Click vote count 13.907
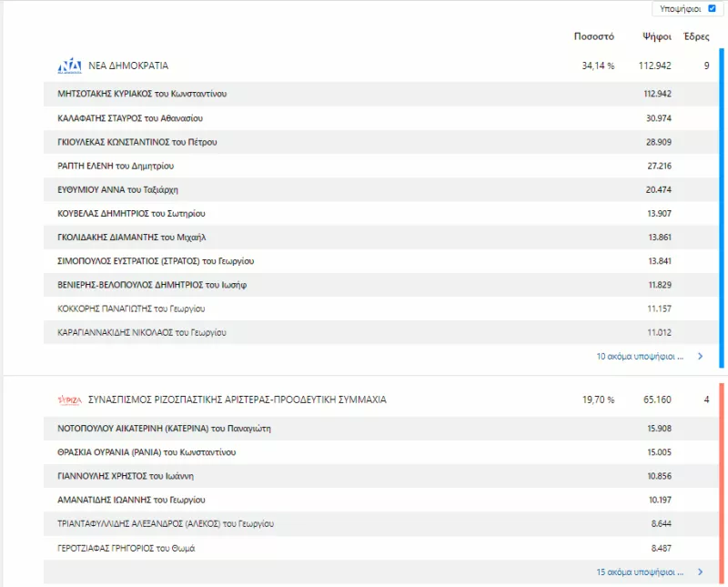728x587 pixels. point(659,214)
